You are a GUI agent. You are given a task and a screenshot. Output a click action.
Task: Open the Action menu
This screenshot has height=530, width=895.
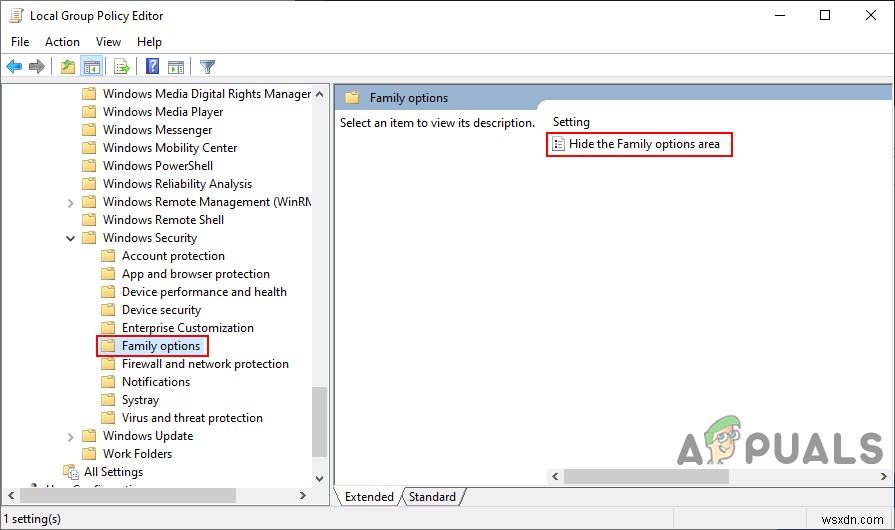click(62, 42)
